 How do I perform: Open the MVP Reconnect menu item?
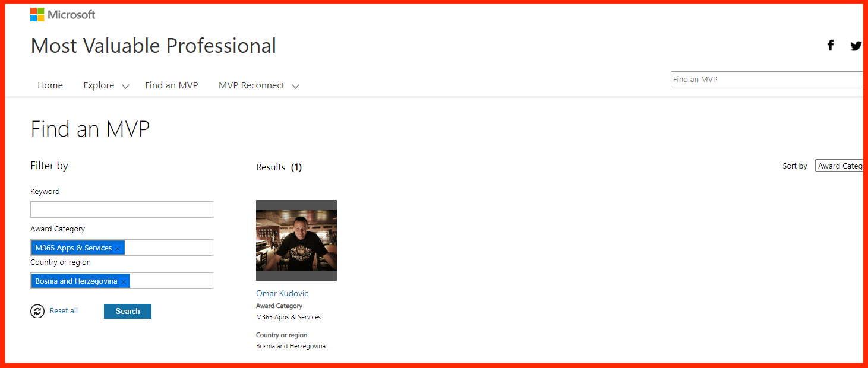251,85
